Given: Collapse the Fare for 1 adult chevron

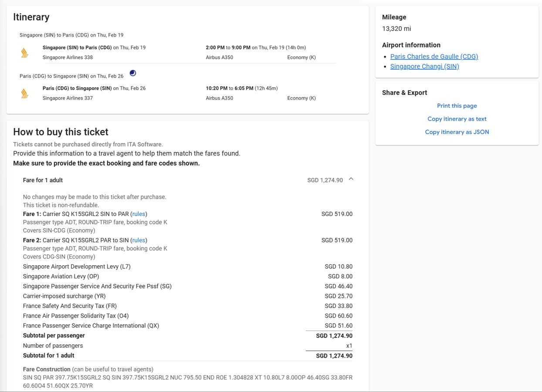Looking at the screenshot, I should click(351, 179).
